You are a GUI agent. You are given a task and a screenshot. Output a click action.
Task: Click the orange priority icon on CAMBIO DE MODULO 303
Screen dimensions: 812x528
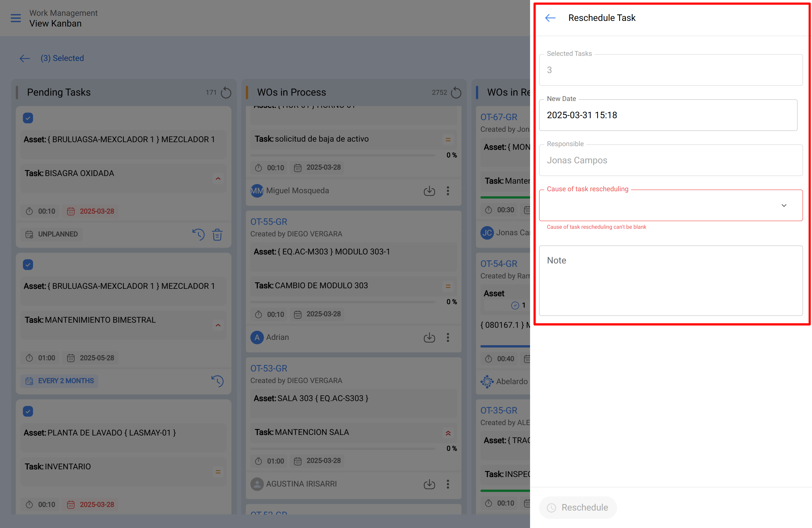(x=448, y=286)
